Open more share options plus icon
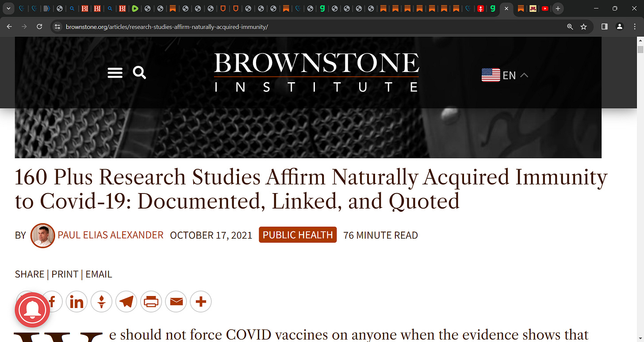Screen dimensions: 644x342 coord(201,302)
